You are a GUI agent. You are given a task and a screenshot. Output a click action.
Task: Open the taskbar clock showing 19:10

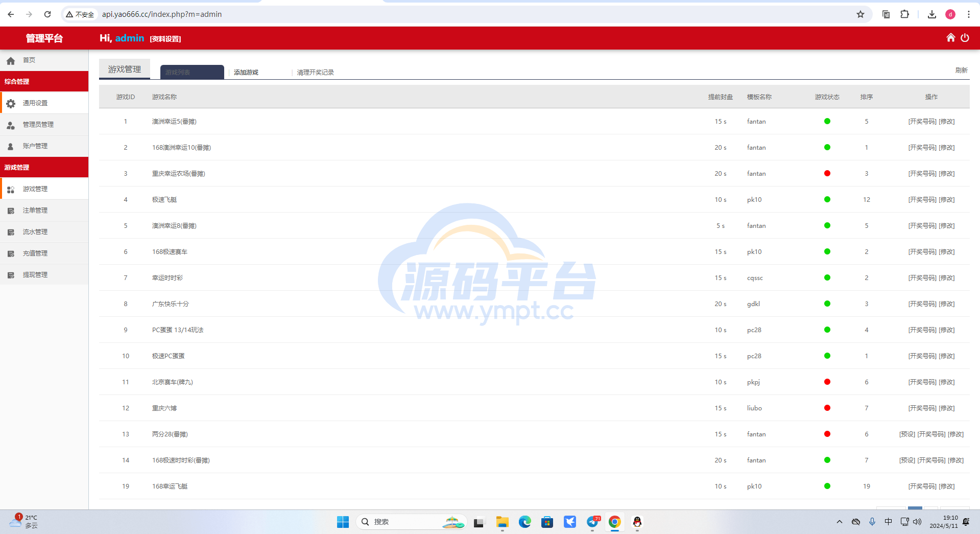pyautogui.click(x=943, y=522)
